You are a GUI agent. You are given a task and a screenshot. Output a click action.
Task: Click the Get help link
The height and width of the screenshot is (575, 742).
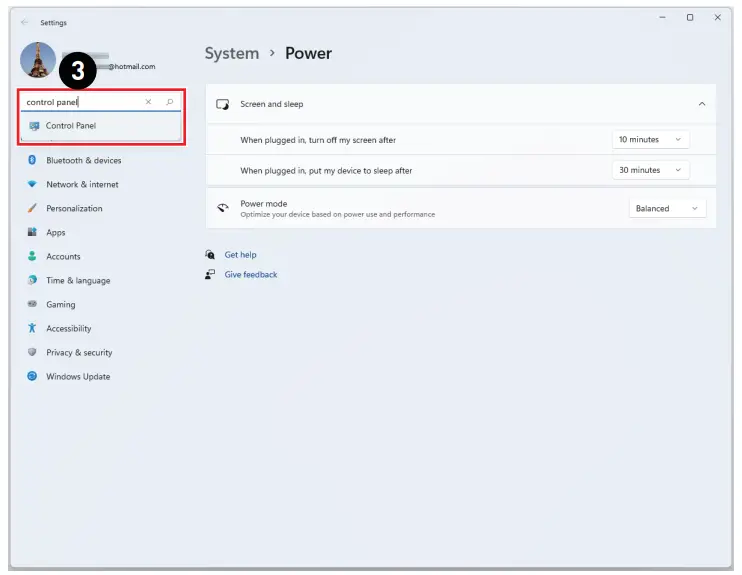240,255
